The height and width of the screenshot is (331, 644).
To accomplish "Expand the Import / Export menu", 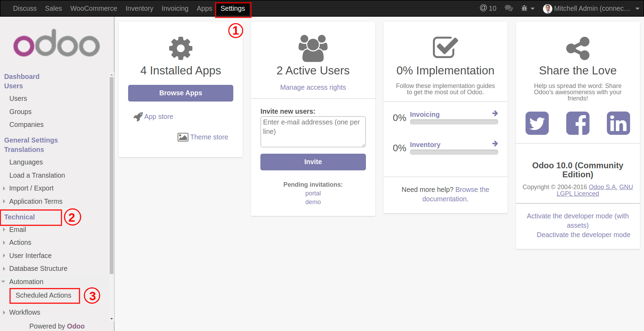I will click(x=31, y=188).
